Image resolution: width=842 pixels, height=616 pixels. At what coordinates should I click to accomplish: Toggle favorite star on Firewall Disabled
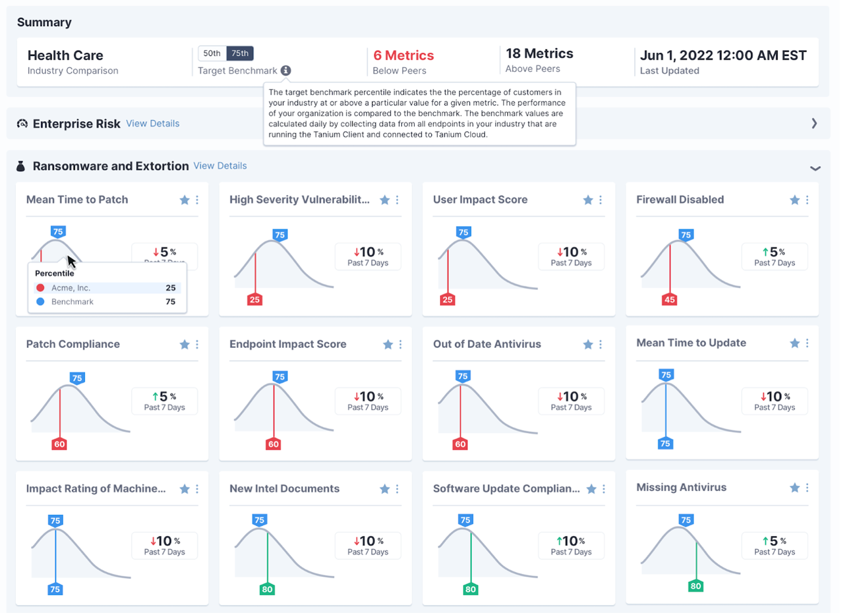tap(794, 200)
